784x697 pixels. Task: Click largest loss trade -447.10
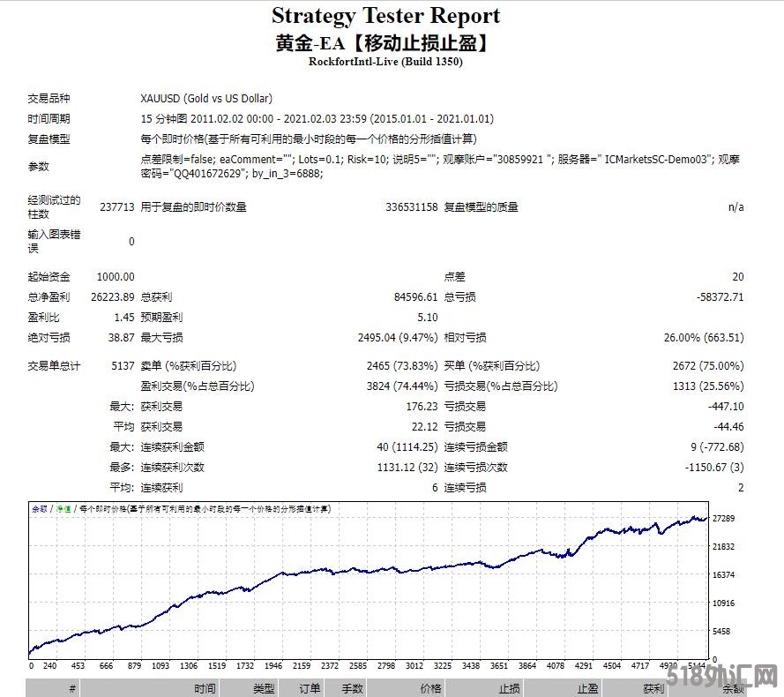coord(726,407)
